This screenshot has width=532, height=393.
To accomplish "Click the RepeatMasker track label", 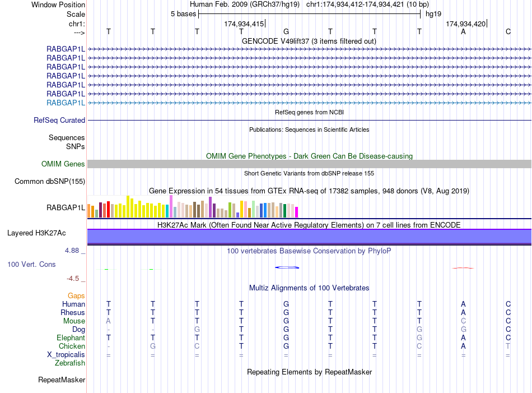I will coord(62,380).
